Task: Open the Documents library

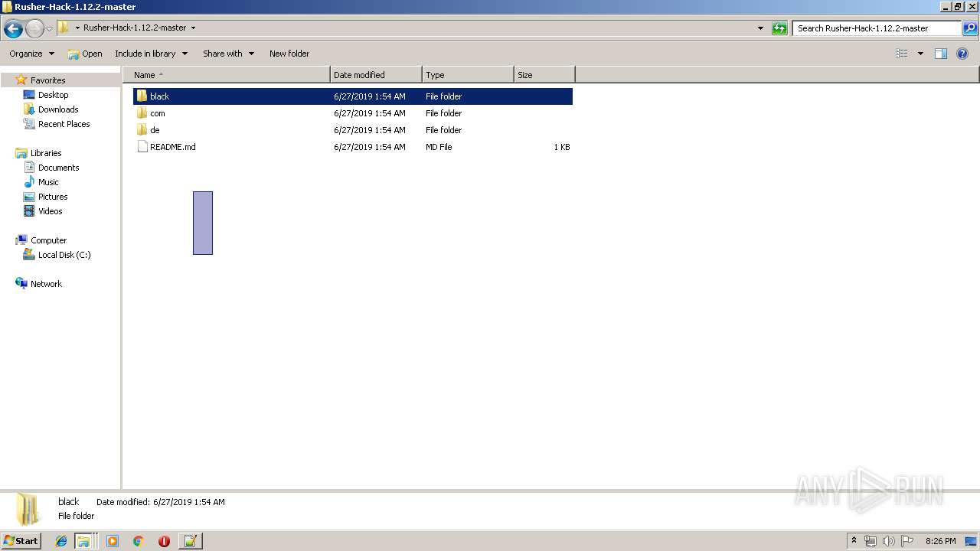Action: pyautogui.click(x=58, y=168)
